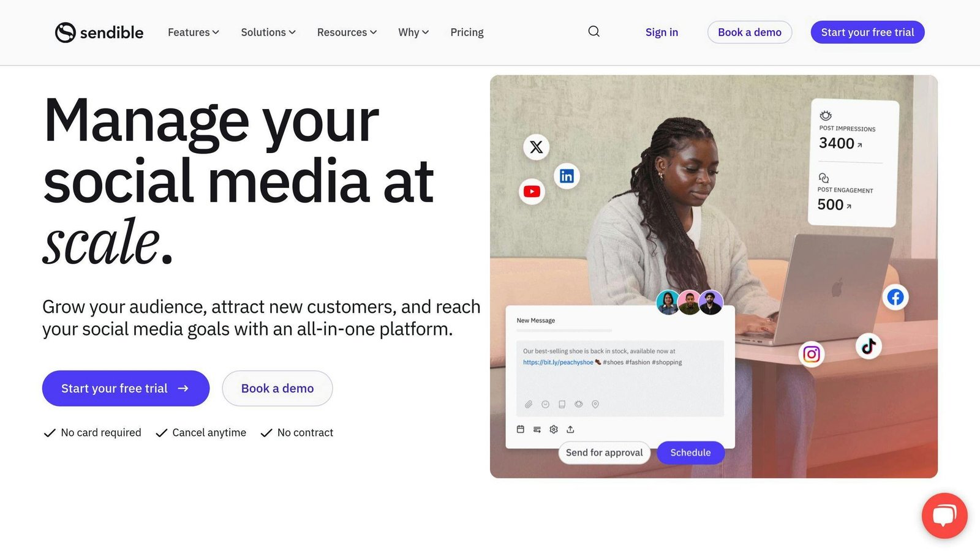Click the text lines icon beside the calendar

(537, 429)
